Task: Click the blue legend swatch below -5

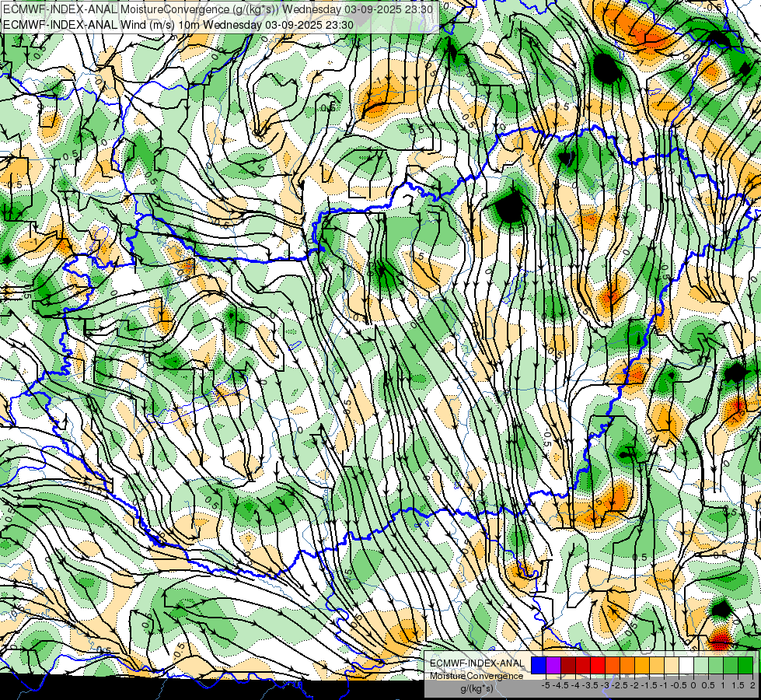Action: (539, 666)
